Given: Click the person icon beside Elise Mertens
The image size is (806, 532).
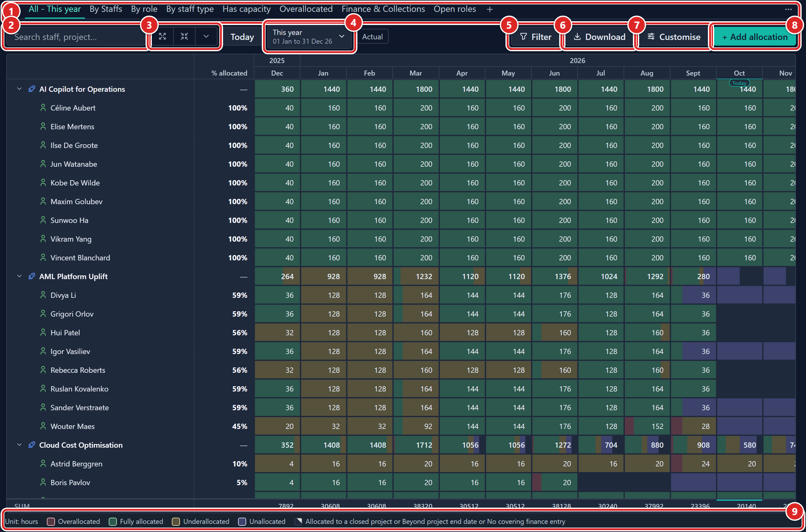Looking at the screenshot, I should pyautogui.click(x=43, y=126).
